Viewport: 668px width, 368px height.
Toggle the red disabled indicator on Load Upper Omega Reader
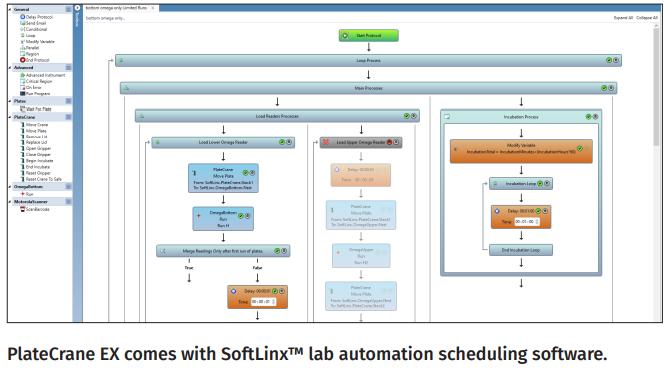coord(389,142)
